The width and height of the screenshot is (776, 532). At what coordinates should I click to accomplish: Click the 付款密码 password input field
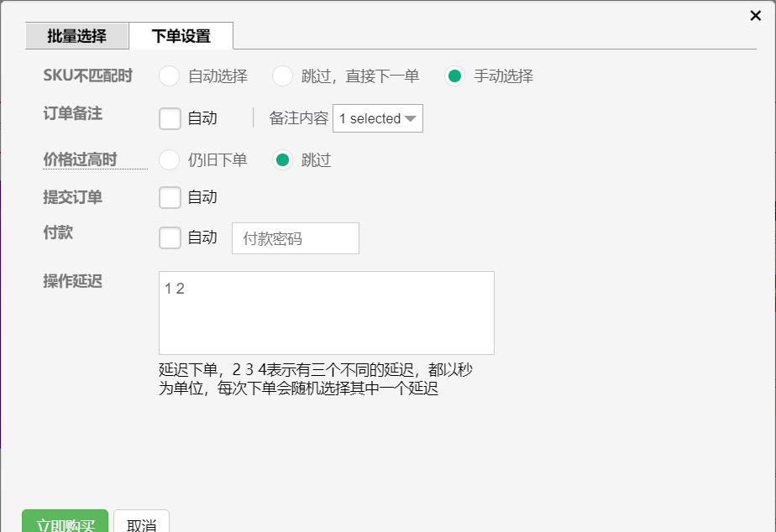click(x=295, y=237)
